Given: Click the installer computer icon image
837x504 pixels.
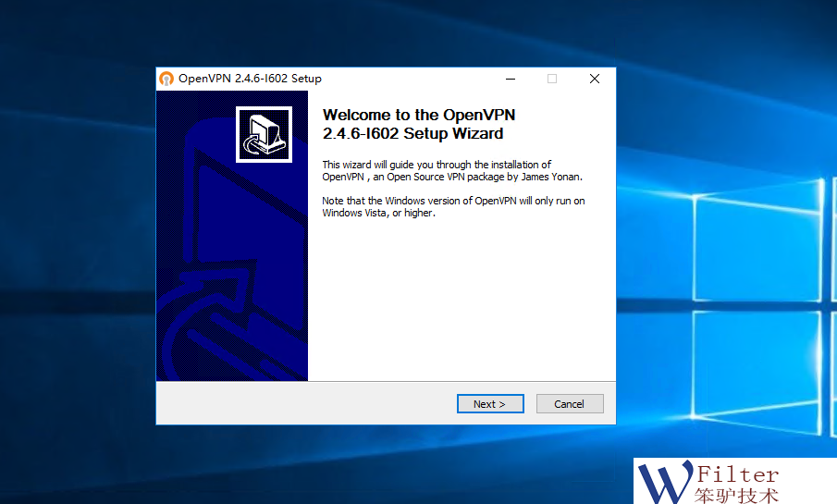Looking at the screenshot, I should click(264, 135).
